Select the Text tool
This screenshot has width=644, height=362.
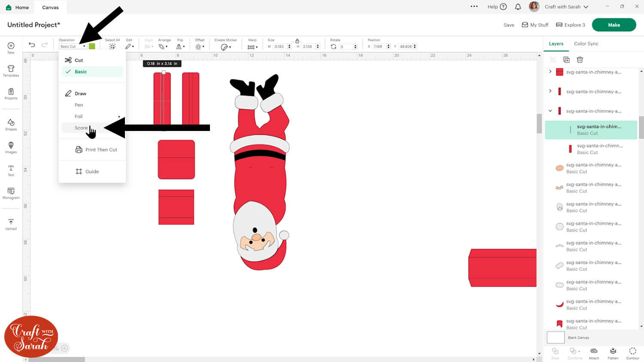click(11, 170)
